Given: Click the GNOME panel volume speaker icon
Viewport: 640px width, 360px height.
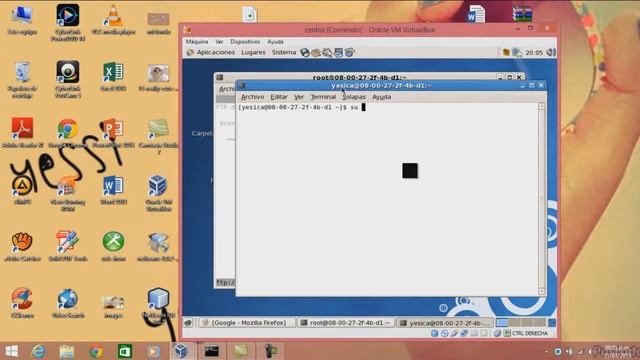Looking at the screenshot, I should pyautogui.click(x=551, y=52).
